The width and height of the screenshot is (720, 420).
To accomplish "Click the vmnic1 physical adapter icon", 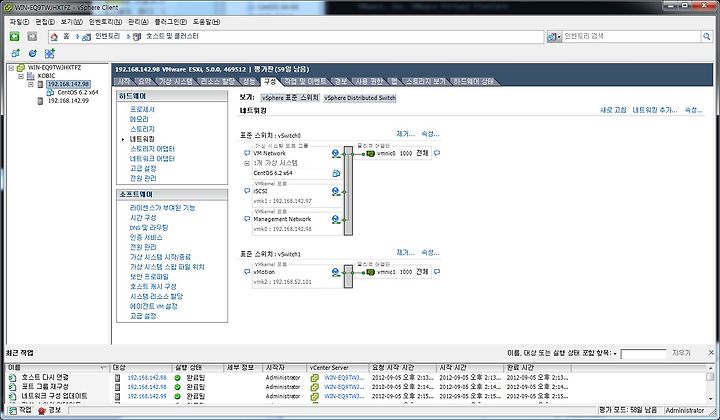I will tap(371, 272).
